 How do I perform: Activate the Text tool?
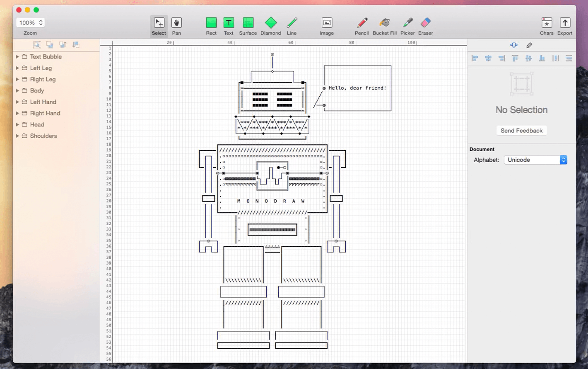[x=229, y=26]
